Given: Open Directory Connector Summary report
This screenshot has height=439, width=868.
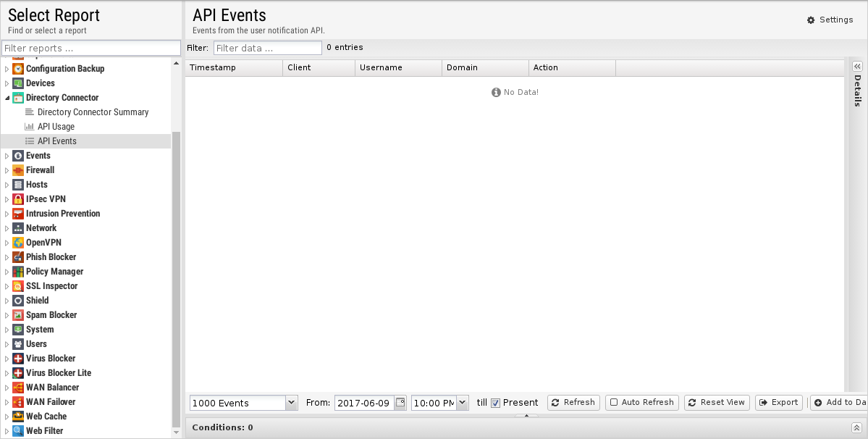Looking at the screenshot, I should (x=93, y=112).
